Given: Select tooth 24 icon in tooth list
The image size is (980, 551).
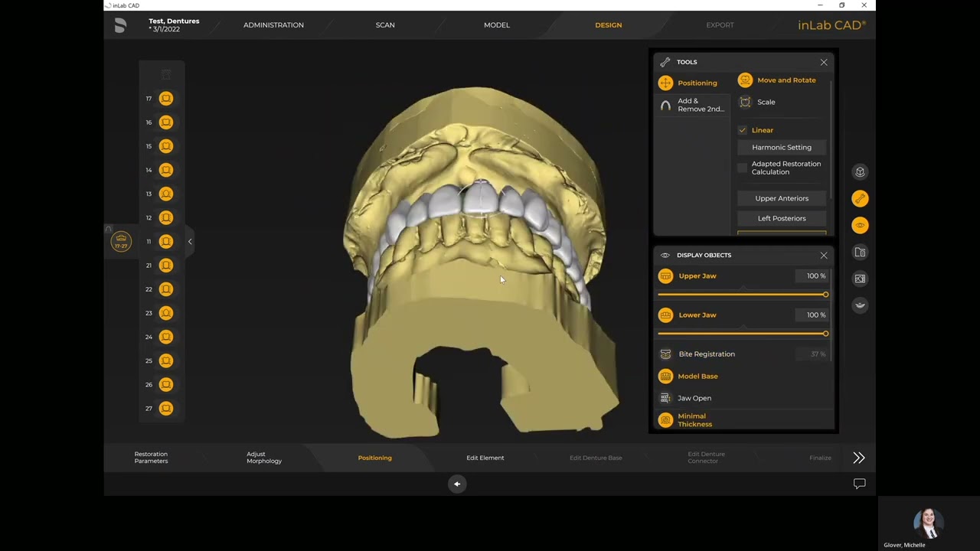Looking at the screenshot, I should point(166,337).
